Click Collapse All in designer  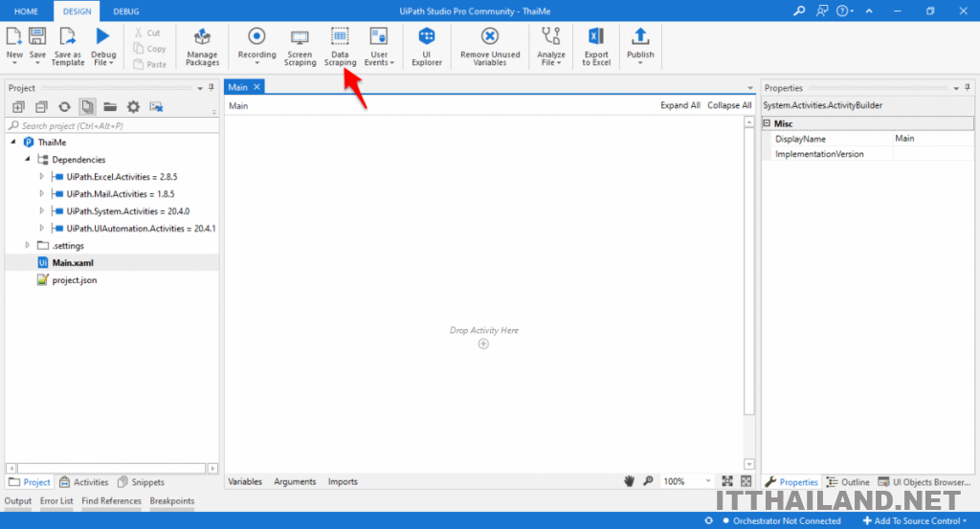pyautogui.click(x=729, y=105)
